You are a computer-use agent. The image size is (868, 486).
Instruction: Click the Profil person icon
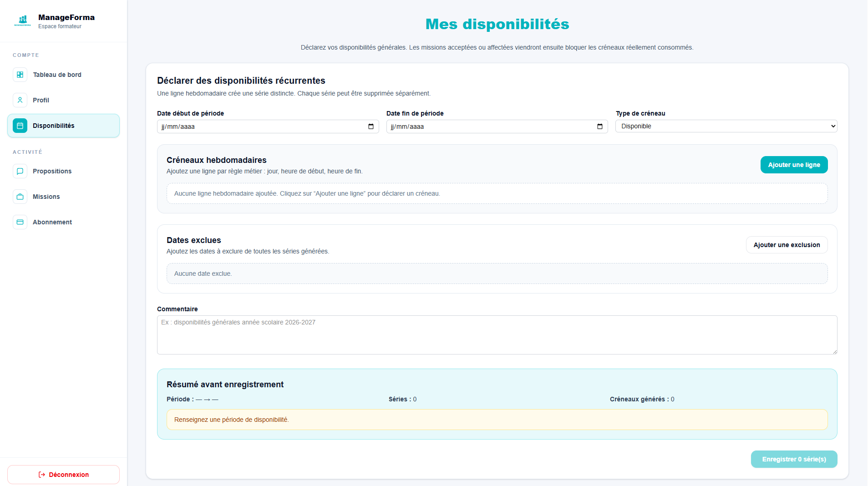click(x=20, y=100)
